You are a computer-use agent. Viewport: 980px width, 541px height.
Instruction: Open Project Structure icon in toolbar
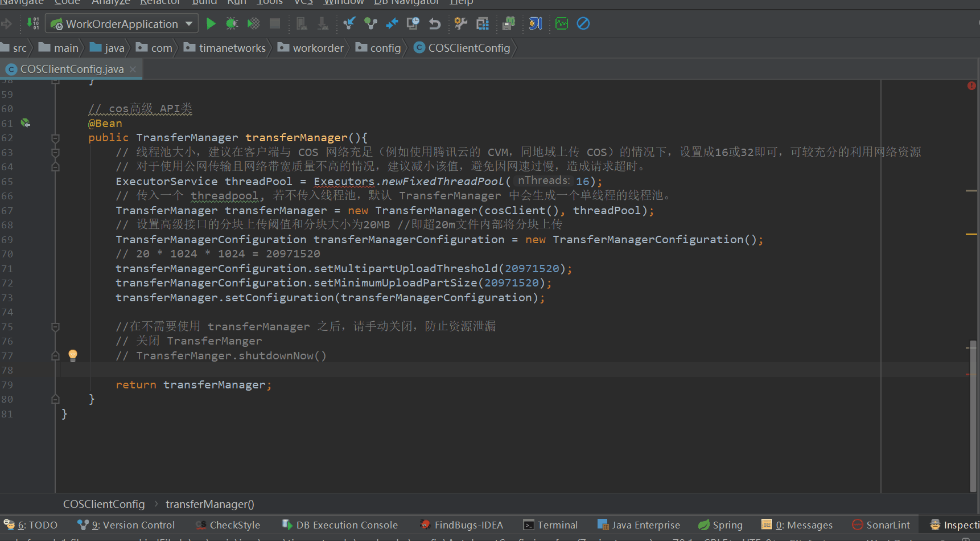(483, 24)
